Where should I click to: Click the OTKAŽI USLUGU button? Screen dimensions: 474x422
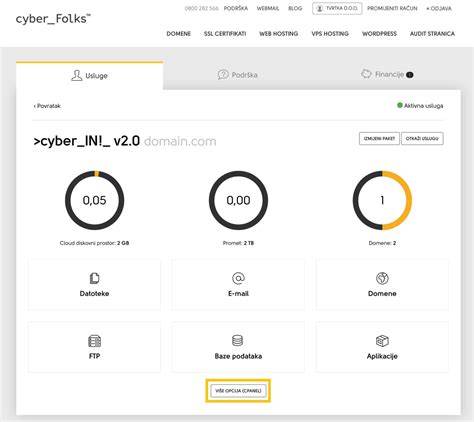click(422, 138)
